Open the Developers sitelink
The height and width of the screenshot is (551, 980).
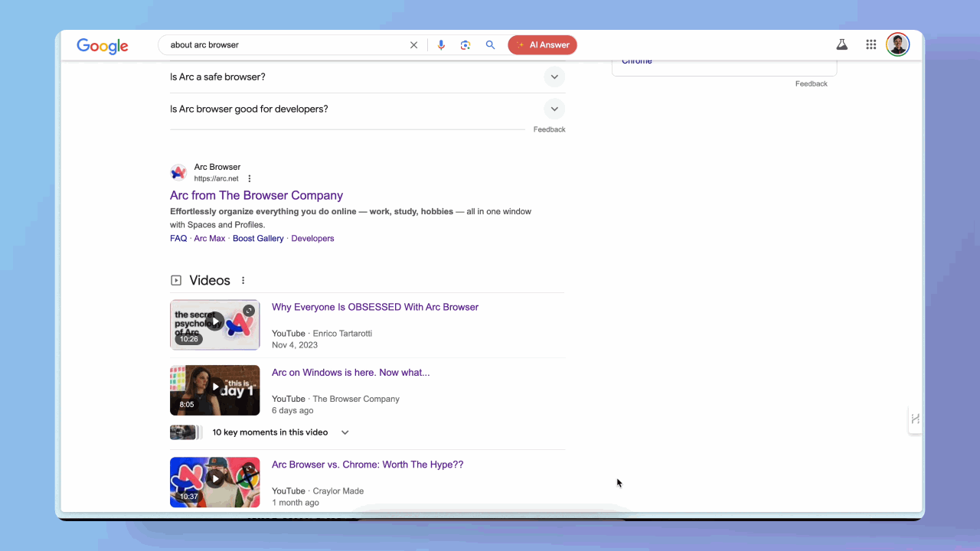[x=312, y=239]
